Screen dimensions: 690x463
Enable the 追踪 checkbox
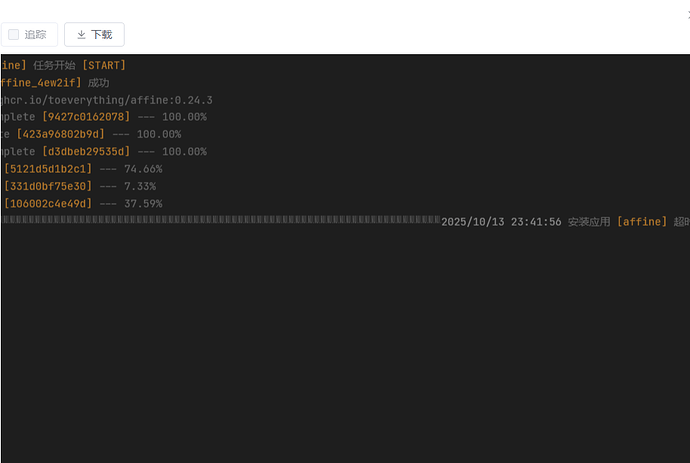pos(15,35)
